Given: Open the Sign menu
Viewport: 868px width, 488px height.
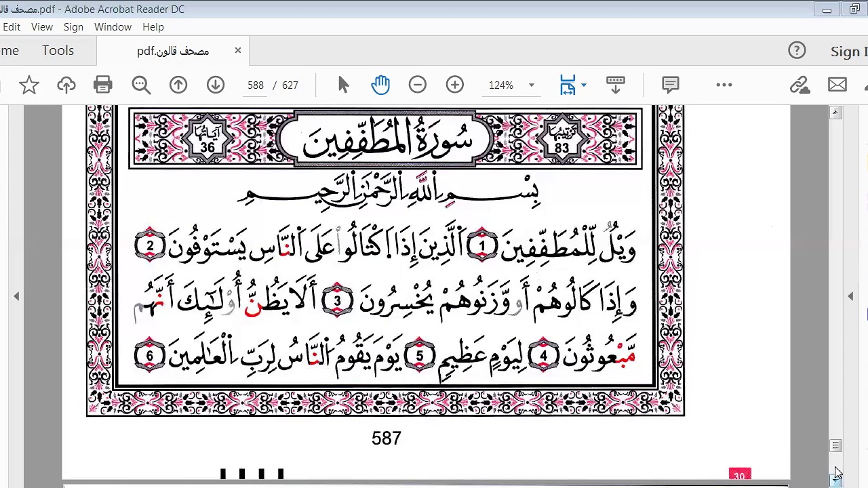Looking at the screenshot, I should point(73,27).
